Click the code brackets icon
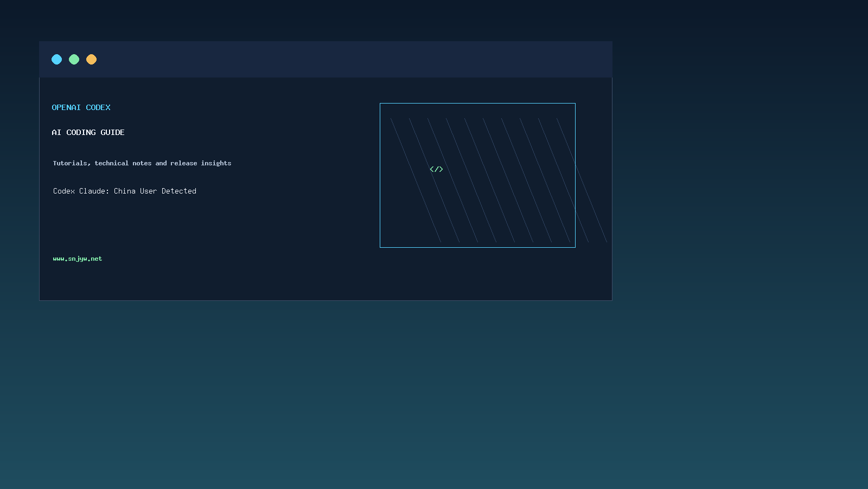The width and height of the screenshot is (868, 489). (x=436, y=169)
